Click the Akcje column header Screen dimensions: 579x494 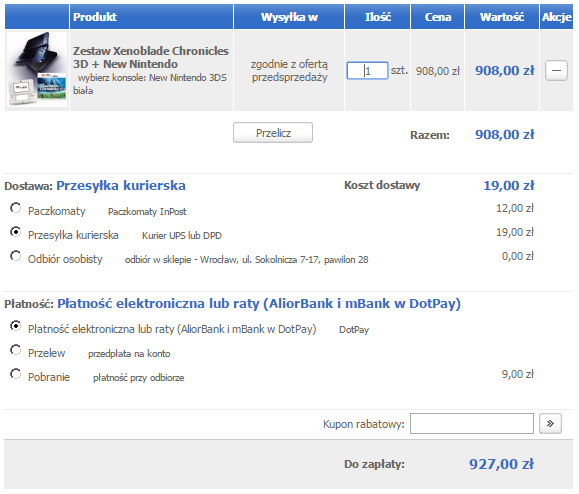(556, 17)
